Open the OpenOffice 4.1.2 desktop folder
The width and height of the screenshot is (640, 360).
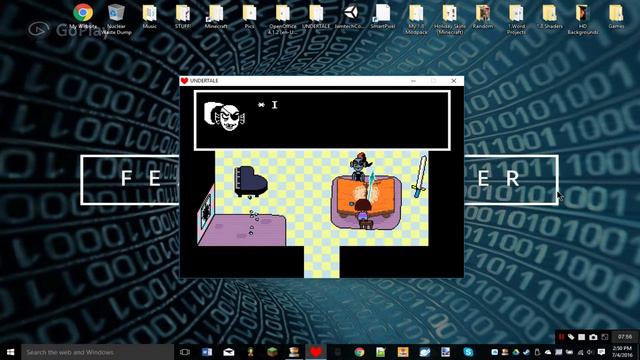pyautogui.click(x=282, y=18)
